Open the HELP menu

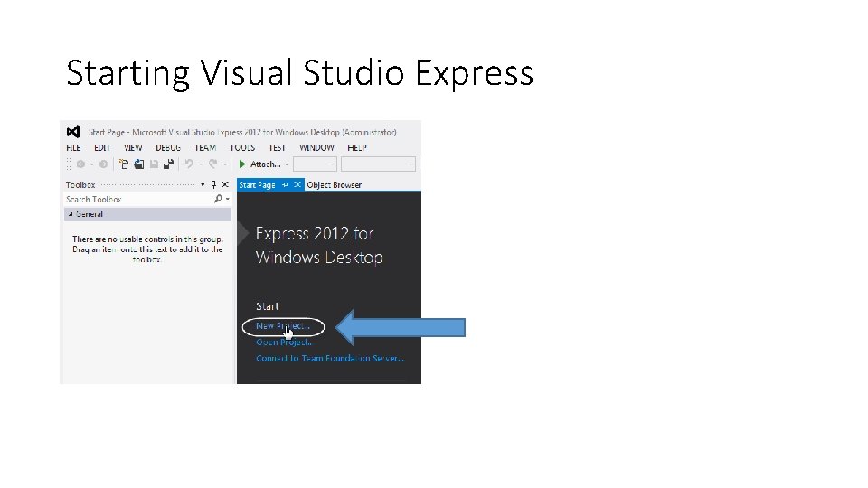(x=357, y=147)
